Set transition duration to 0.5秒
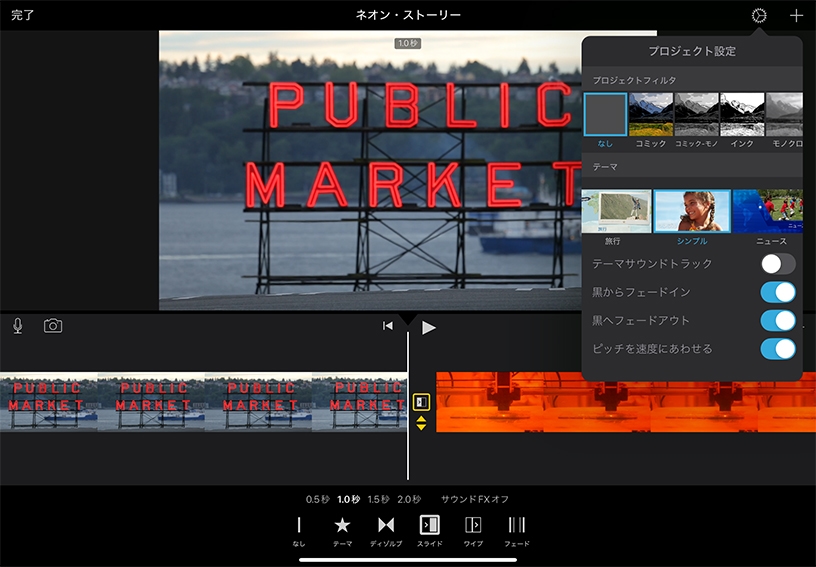Screen dimensions: 816x567 coord(317,499)
